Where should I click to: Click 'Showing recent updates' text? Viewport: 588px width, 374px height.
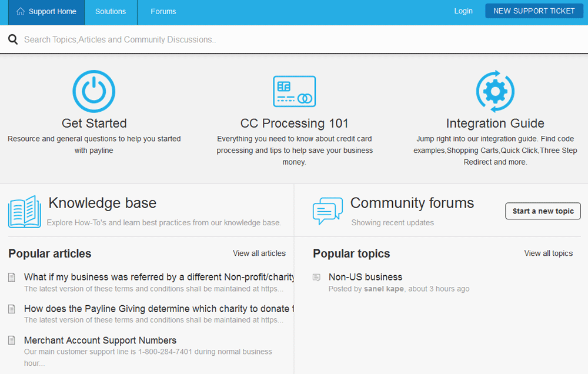click(392, 223)
